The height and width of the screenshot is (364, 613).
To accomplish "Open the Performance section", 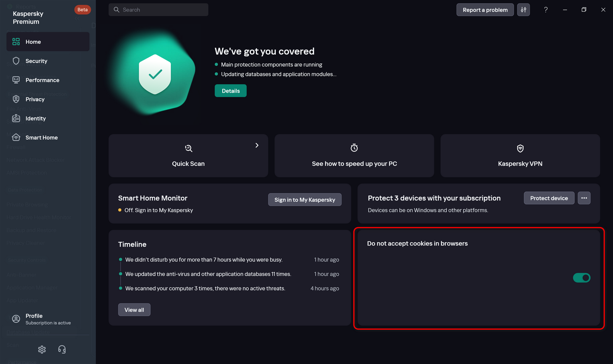I will click(x=42, y=80).
